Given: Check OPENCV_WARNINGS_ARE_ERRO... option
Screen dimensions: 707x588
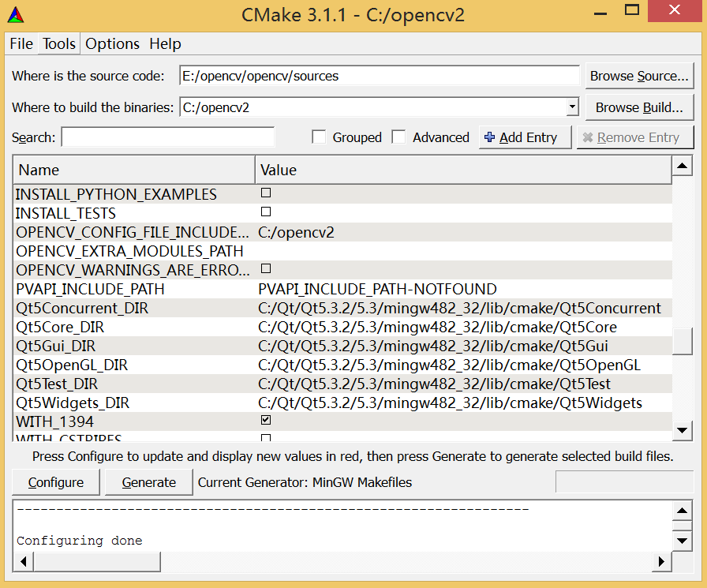Looking at the screenshot, I should pyautogui.click(x=266, y=269).
